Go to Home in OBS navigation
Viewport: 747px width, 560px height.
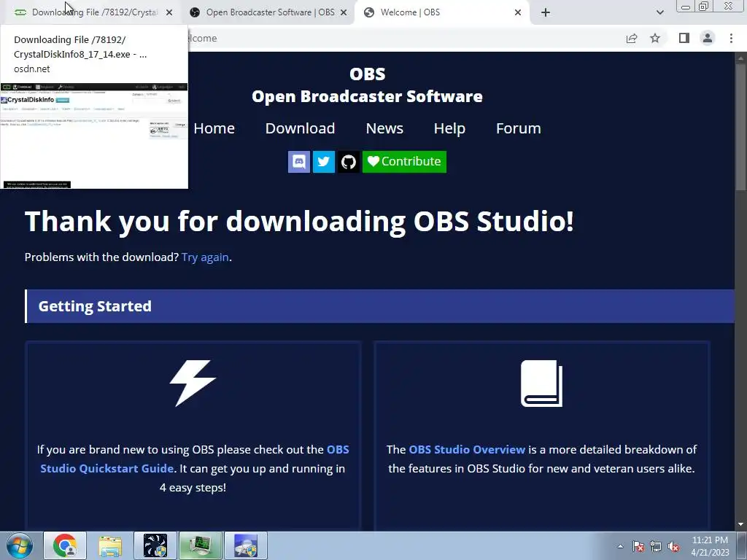pyautogui.click(x=214, y=128)
